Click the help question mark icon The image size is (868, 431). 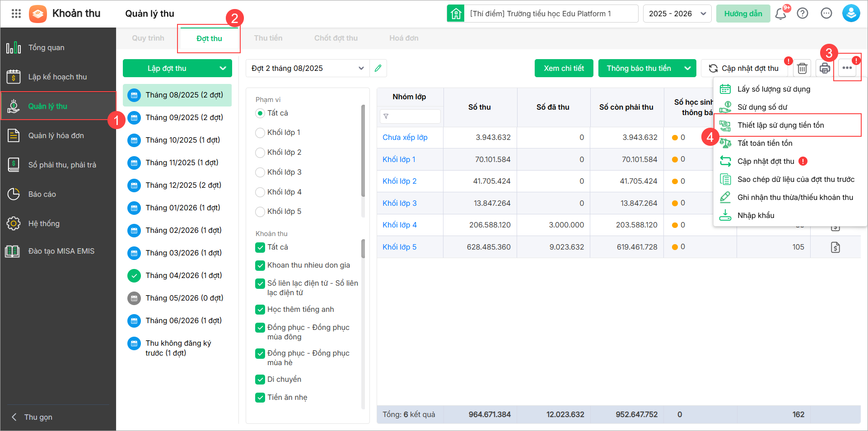(803, 14)
